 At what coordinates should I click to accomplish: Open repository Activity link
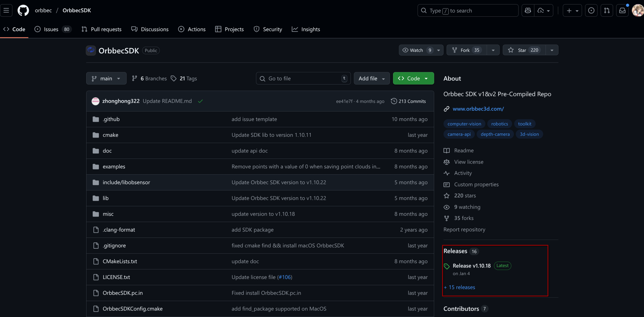(x=463, y=173)
